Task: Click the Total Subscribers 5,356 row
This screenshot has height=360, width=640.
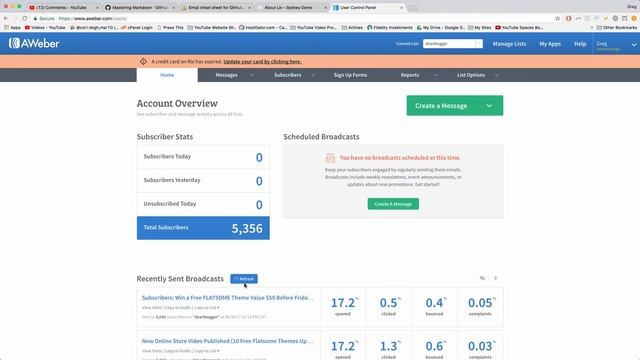Action: 203,228
